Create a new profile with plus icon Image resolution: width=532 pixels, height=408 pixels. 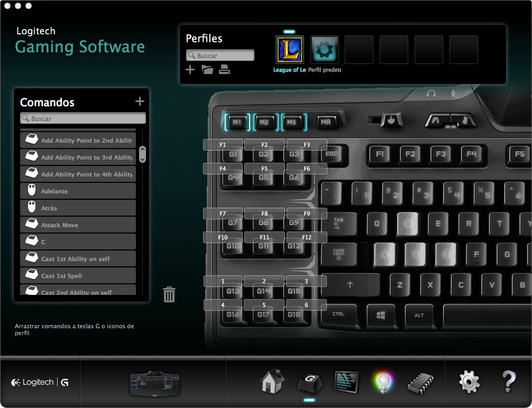pos(190,70)
